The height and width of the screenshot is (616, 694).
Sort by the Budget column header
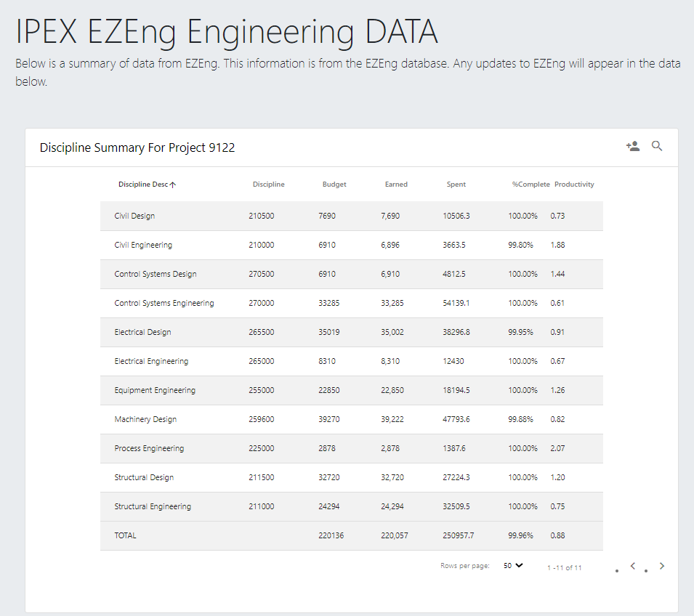[334, 184]
